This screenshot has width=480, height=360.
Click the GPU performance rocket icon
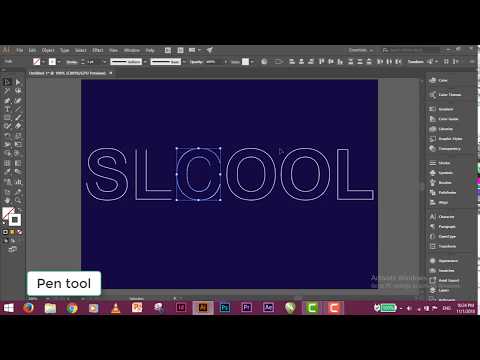pyautogui.click(x=210, y=50)
